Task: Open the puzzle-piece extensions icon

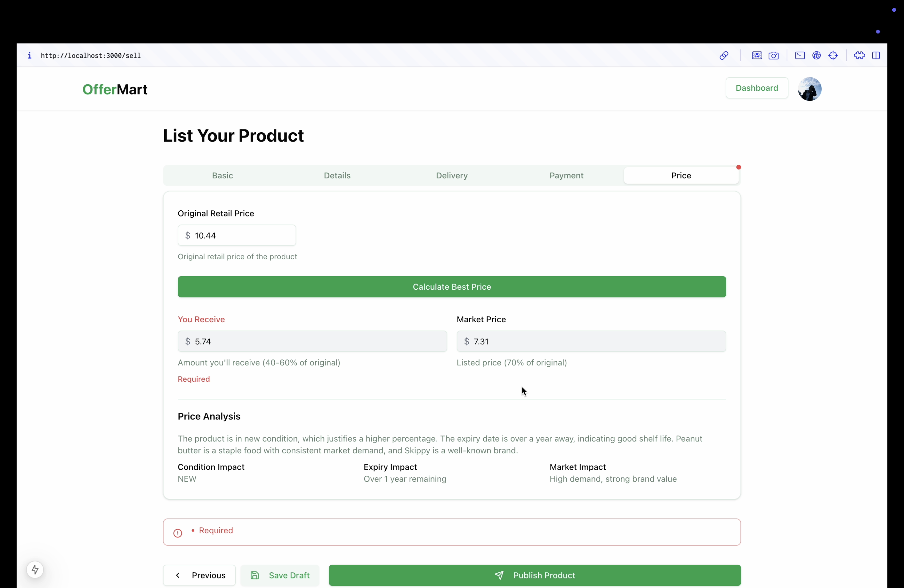Action: 859,55
